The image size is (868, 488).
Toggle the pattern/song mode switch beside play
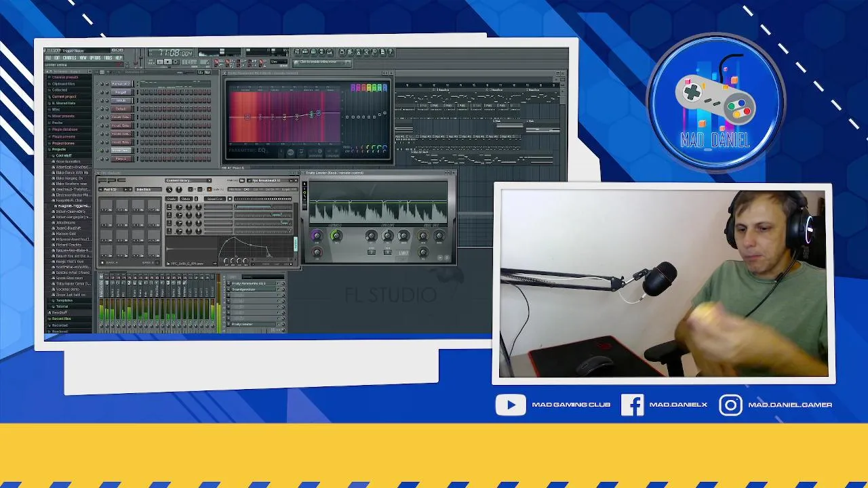[x=151, y=62]
